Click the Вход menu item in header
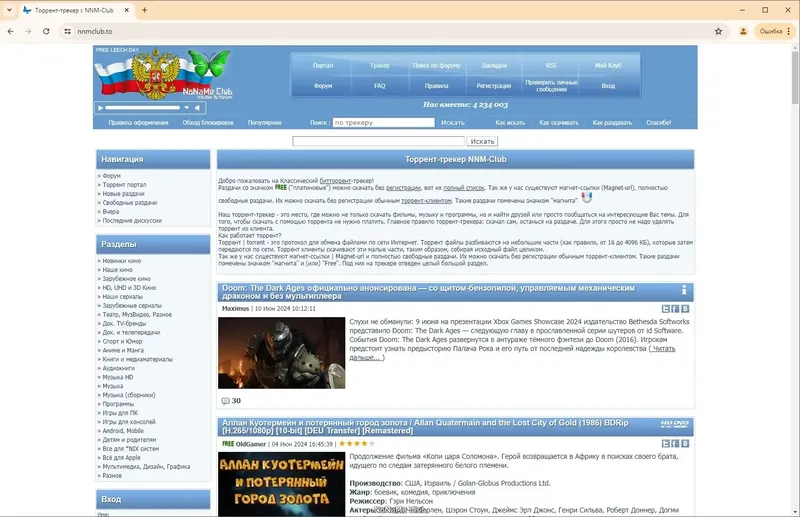Image resolution: width=800 pixels, height=517 pixels. coord(608,86)
